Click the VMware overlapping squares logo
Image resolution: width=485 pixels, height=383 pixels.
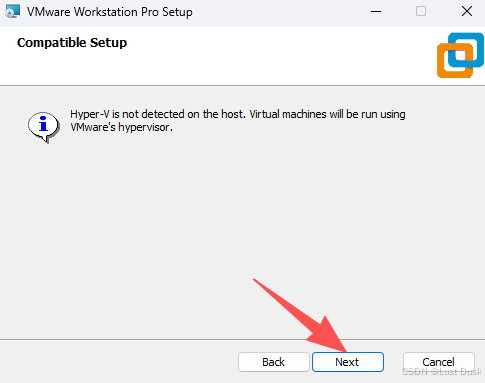coord(460,55)
